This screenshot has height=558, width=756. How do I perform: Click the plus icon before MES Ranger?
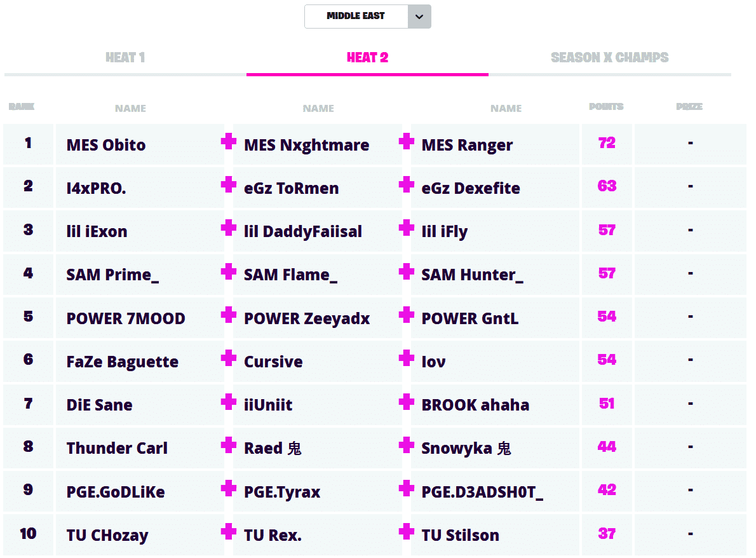click(x=407, y=142)
